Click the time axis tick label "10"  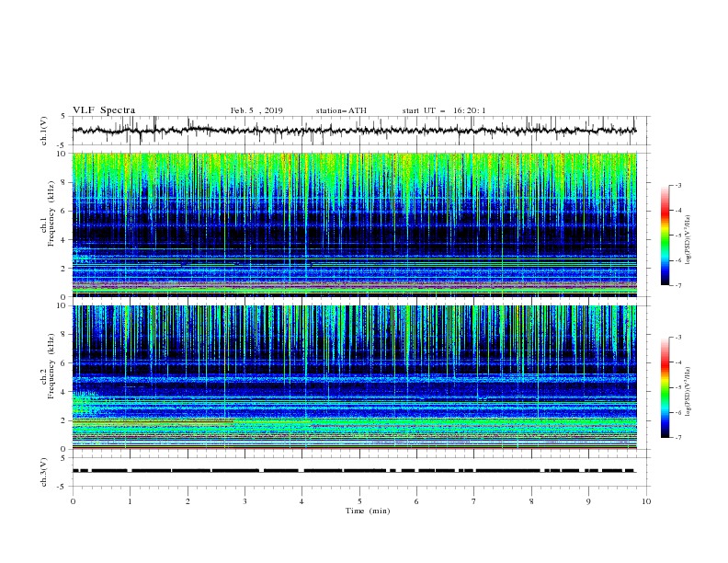(646, 501)
